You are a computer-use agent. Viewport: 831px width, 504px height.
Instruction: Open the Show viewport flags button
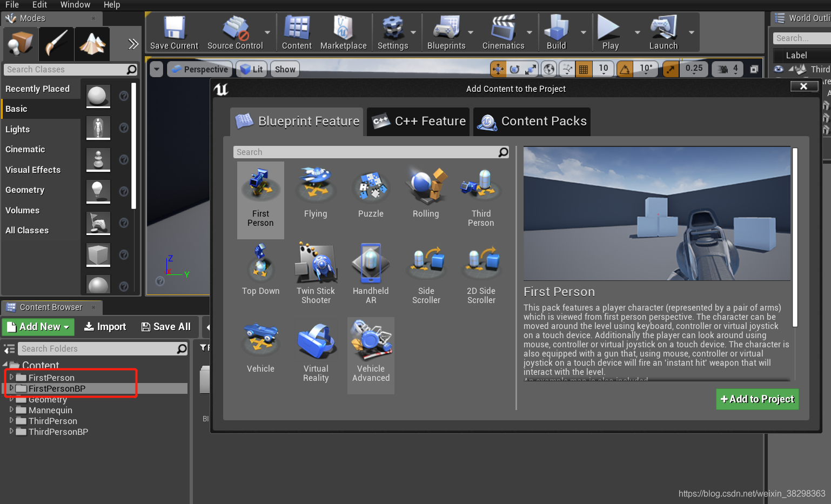[285, 69]
